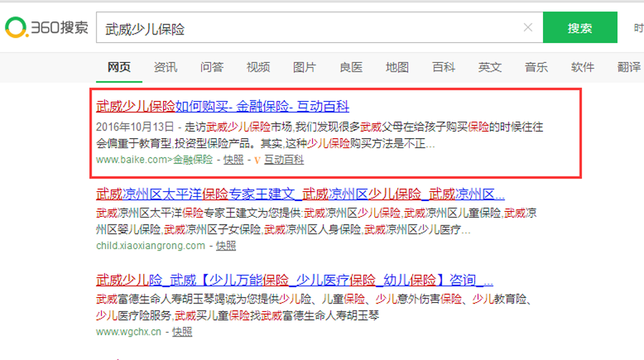The image size is (644, 360).
Task: Open the 地图 tab
Action: tap(397, 67)
